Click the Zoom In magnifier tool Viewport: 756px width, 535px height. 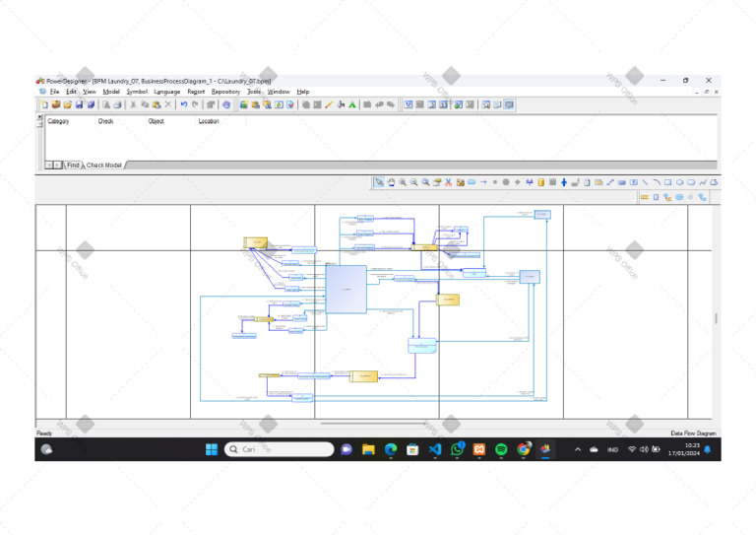(403, 182)
